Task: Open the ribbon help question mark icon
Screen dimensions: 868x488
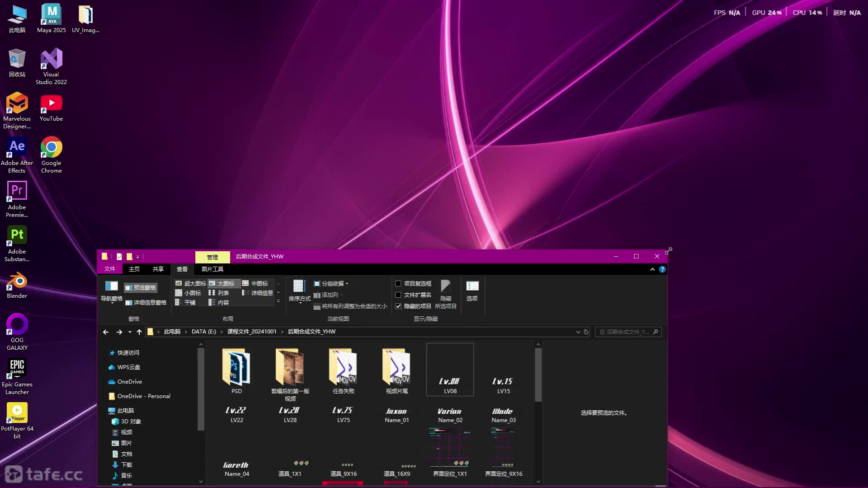Action: [x=662, y=270]
